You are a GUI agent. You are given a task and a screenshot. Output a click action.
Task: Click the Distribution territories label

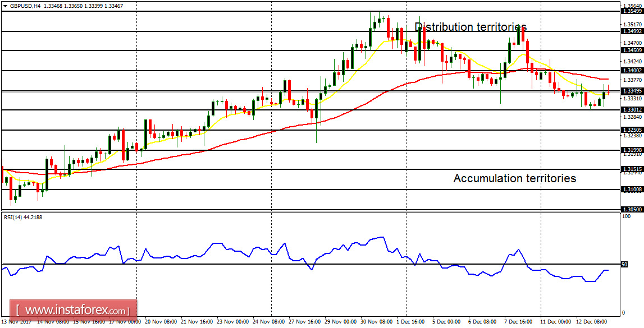pyautogui.click(x=471, y=26)
